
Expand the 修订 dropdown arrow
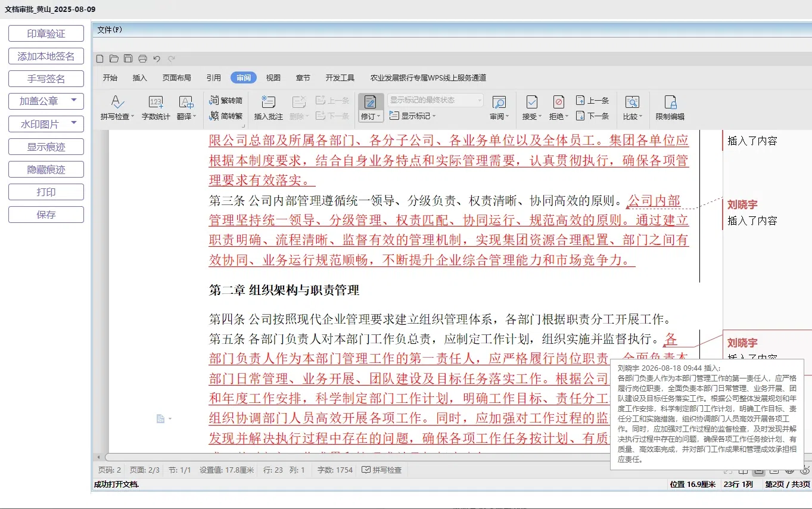pyautogui.click(x=379, y=117)
